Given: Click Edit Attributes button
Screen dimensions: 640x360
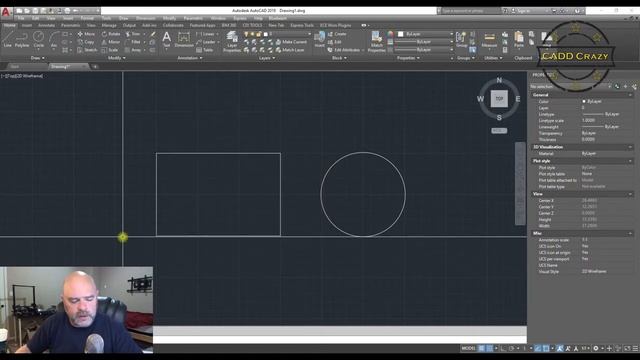Looking at the screenshot, I should [x=345, y=50].
